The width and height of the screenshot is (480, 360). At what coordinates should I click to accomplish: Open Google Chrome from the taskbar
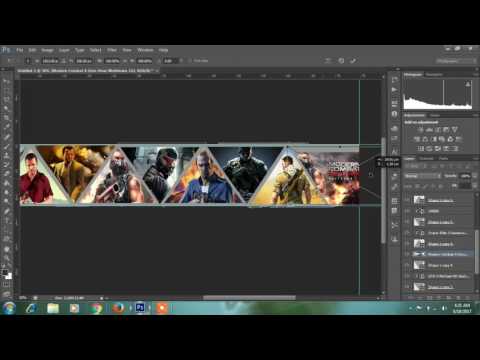[96, 308]
